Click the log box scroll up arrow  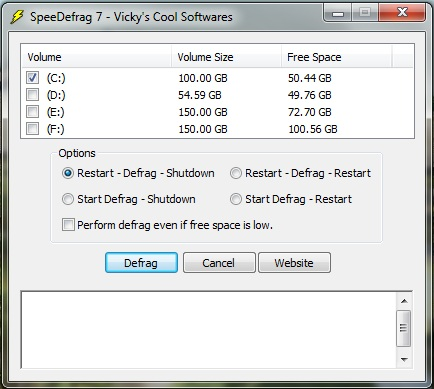pos(404,301)
